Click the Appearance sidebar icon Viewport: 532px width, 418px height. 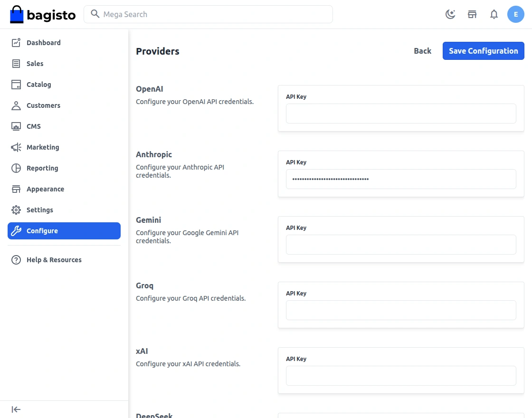[x=16, y=189]
